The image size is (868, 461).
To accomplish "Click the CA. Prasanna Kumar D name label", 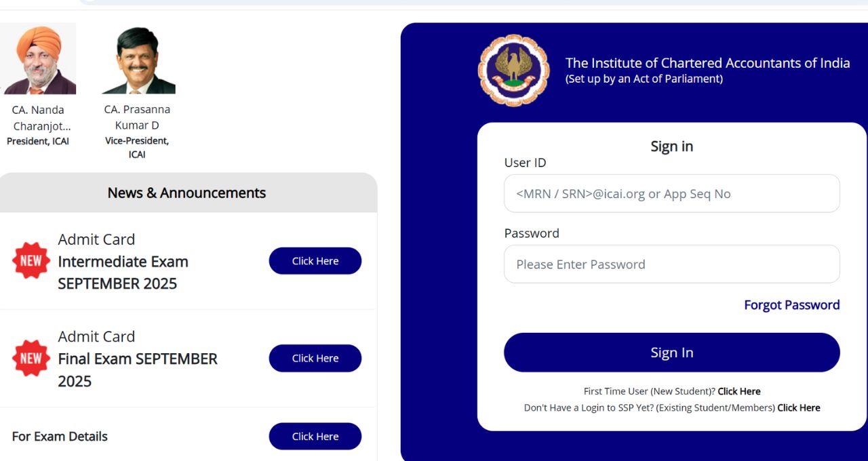I will (137, 117).
